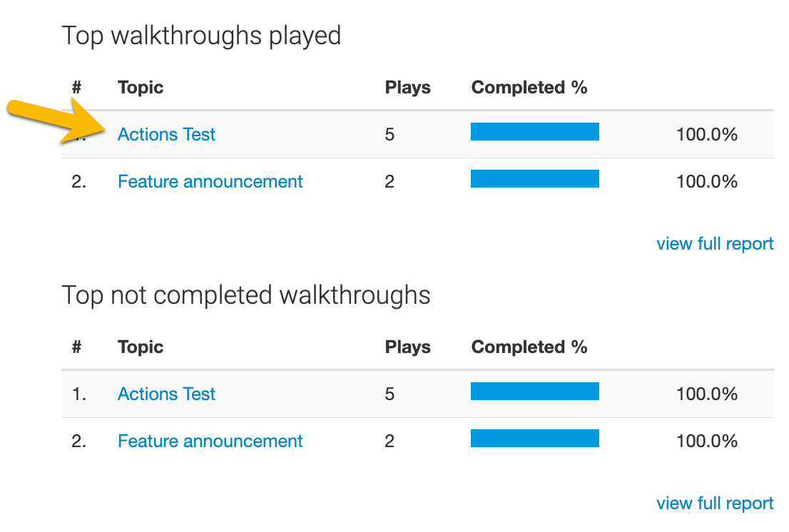Click Plays column header in Top walkthroughs played
The height and width of the screenshot is (532, 789).
(407, 88)
